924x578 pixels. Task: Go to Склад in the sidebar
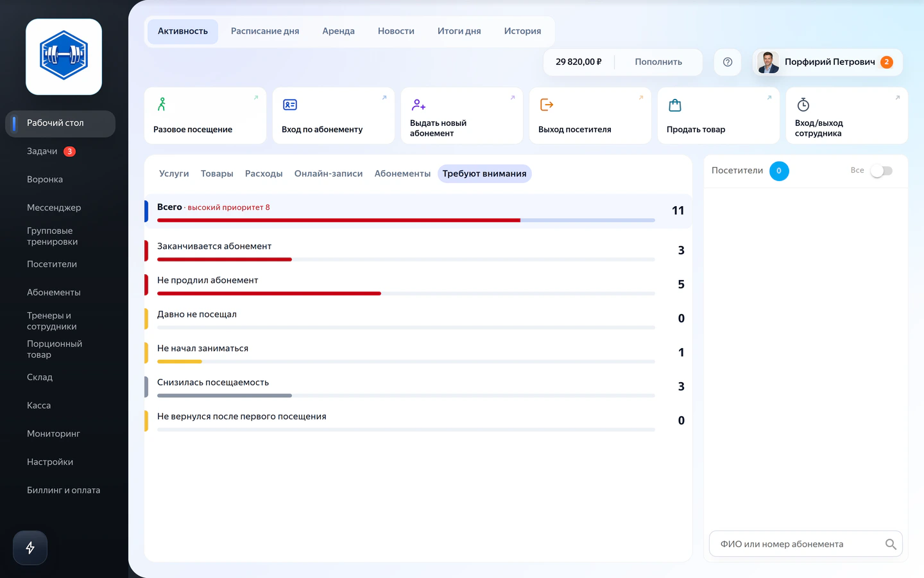(60, 378)
